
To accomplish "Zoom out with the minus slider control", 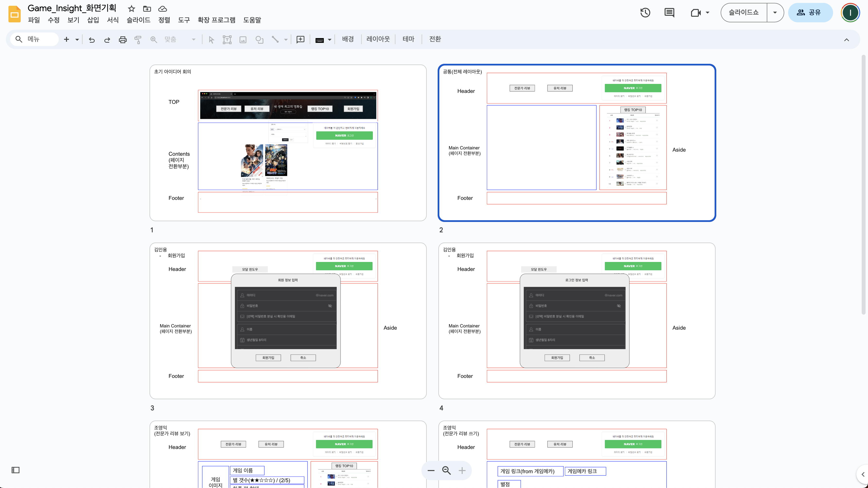I will pos(431,471).
